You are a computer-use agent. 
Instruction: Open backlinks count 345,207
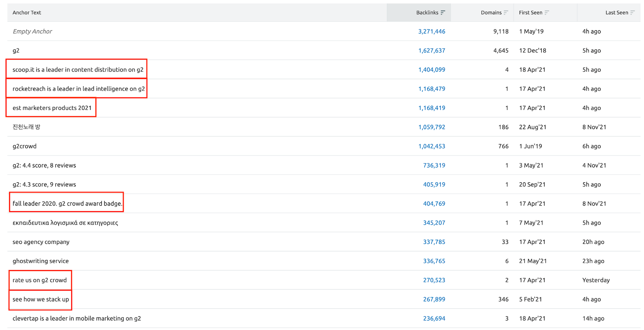pos(434,223)
